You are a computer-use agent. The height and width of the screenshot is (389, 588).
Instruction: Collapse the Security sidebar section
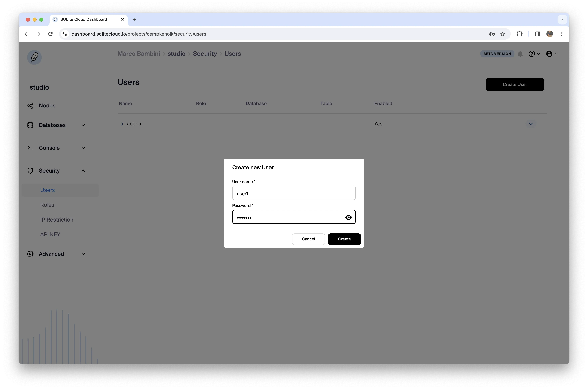point(83,171)
